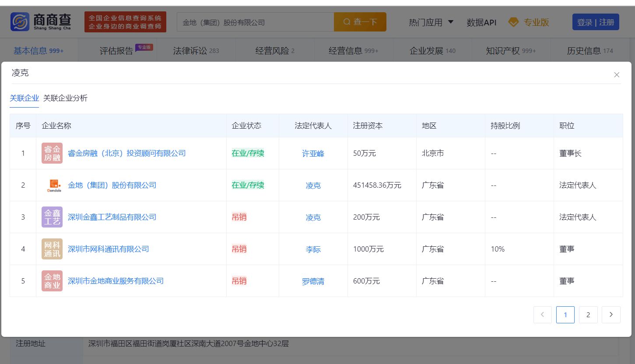The height and width of the screenshot is (364, 635).
Task: Click the 睿金房融 company logo thumbnail
Action: pos(52,153)
